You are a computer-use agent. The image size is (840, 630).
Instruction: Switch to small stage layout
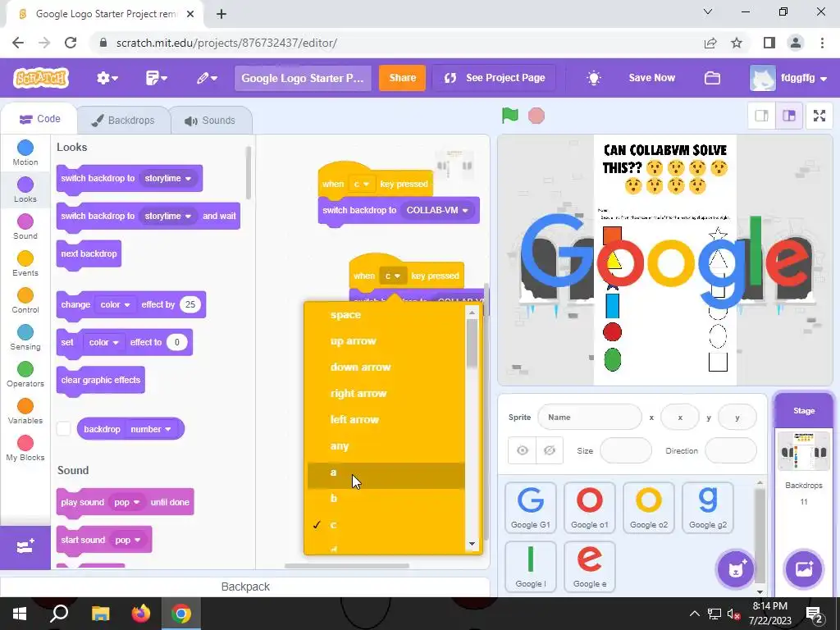pos(761,116)
